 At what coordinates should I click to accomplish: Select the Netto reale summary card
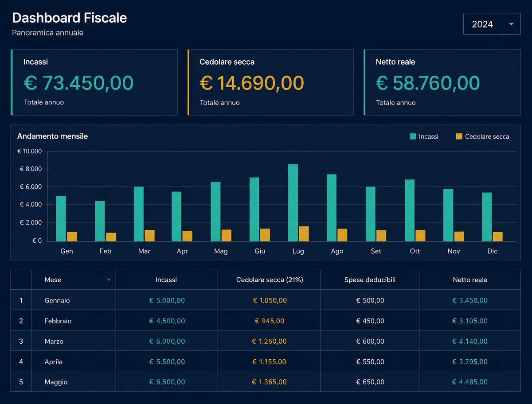point(442,82)
